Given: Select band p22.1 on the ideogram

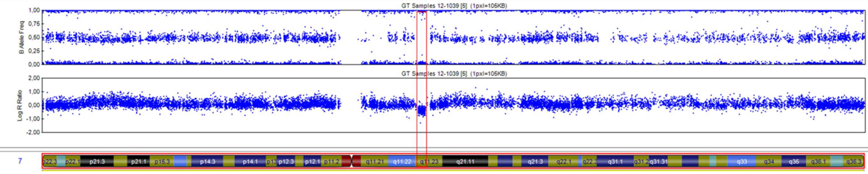Looking at the screenshot, I should pos(73,161).
